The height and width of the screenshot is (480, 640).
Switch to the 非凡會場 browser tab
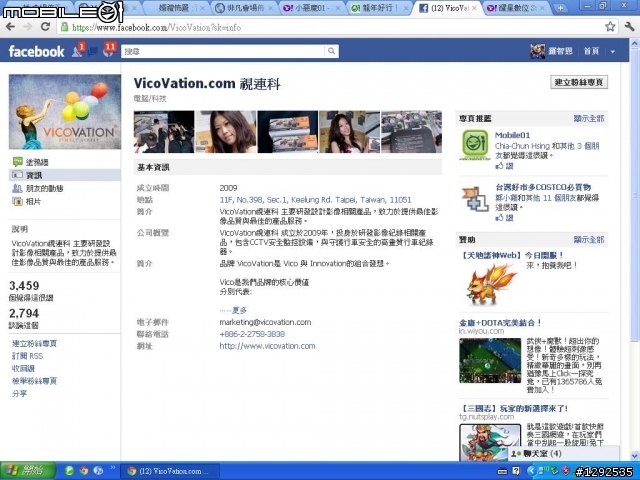pos(245,8)
